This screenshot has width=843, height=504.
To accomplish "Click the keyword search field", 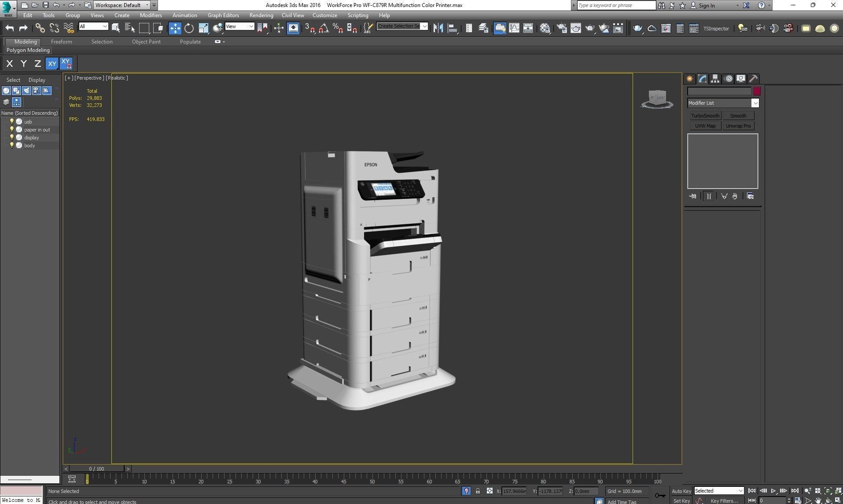I will [616, 5].
